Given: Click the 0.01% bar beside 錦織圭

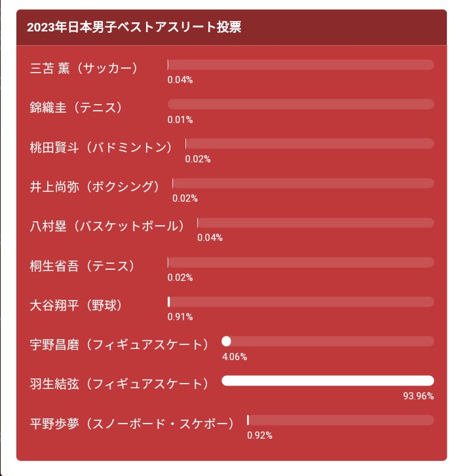Looking at the screenshot, I should click(301, 104).
